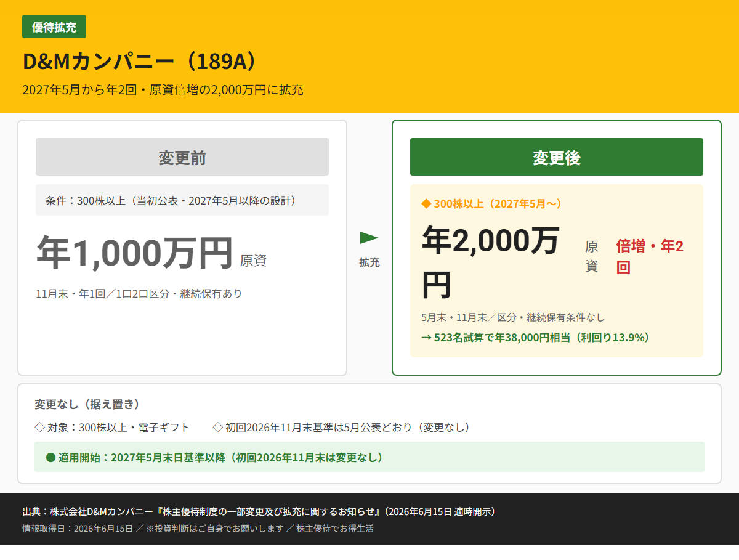Screen dimensions: 739x560
Task: Click the 原資 label beside 年2,000万円
Action: (x=592, y=256)
